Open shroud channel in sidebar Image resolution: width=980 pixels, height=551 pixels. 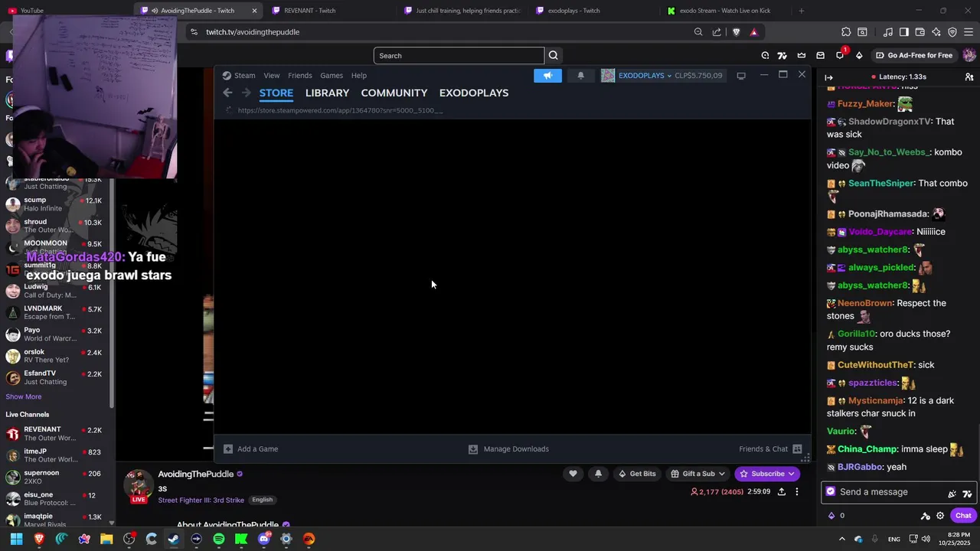coord(56,226)
